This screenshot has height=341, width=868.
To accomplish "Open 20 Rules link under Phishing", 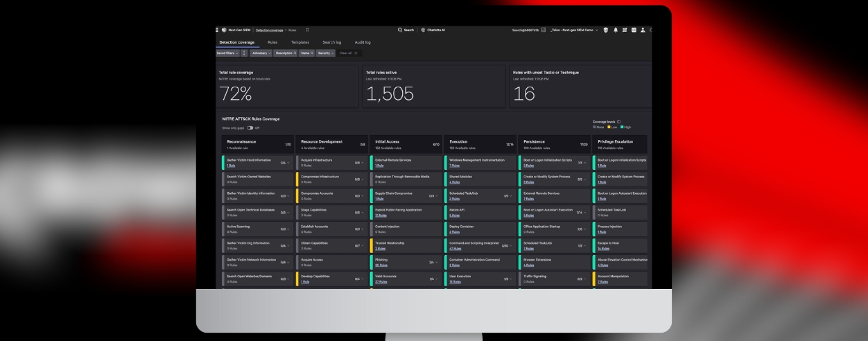I will [381, 265].
